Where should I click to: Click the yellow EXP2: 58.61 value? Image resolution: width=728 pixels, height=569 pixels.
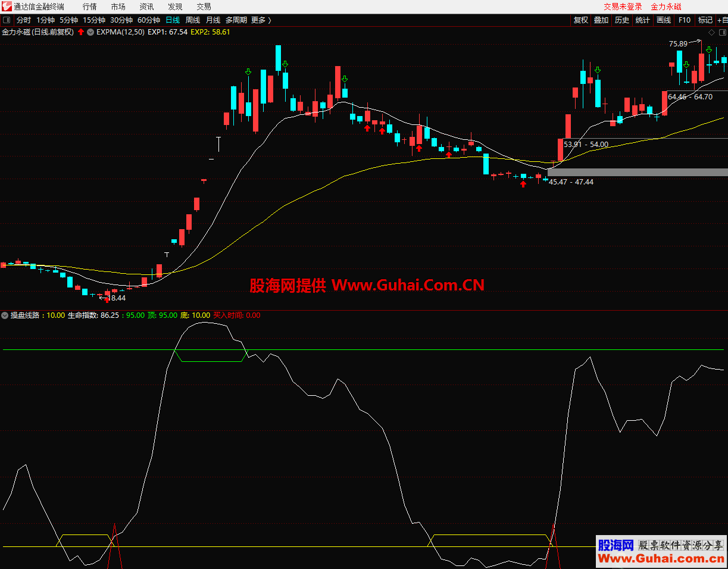click(x=210, y=32)
